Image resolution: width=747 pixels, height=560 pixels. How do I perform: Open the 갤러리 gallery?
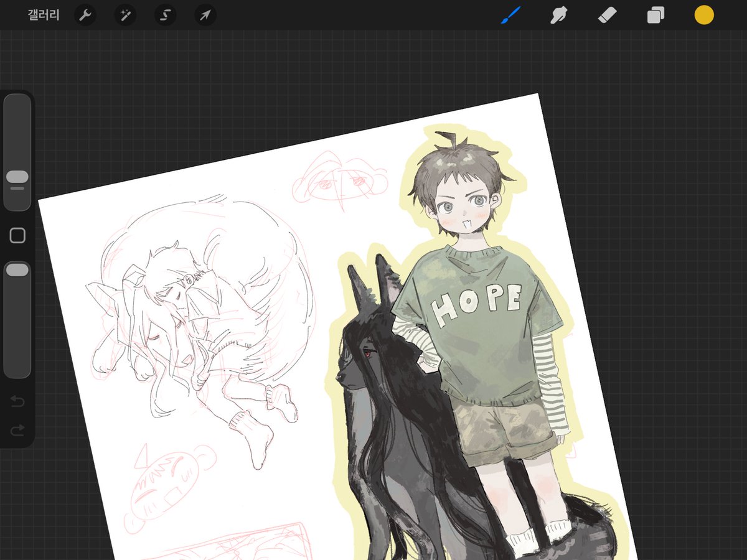point(44,16)
